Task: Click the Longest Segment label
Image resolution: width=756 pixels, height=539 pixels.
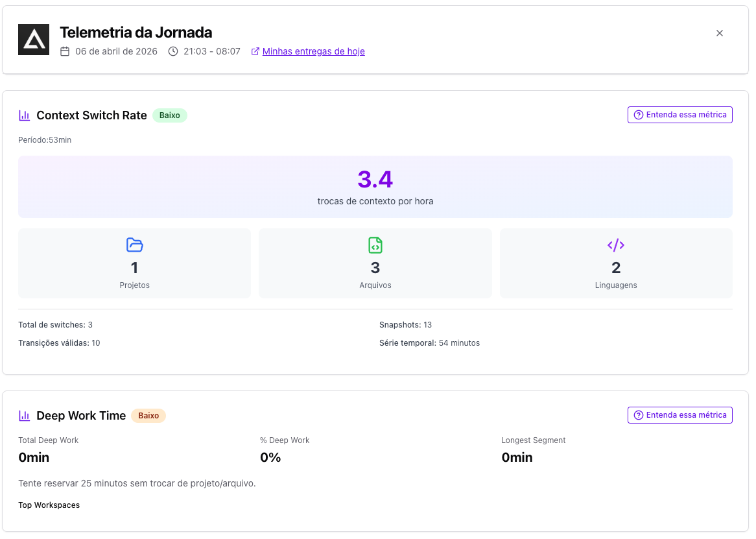Action: coord(533,440)
